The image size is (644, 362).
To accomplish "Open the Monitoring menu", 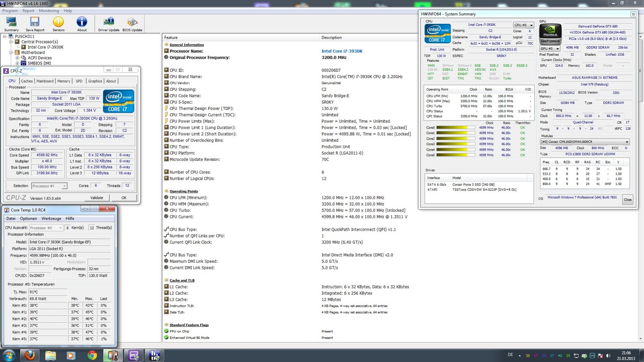I will pos(49,11).
